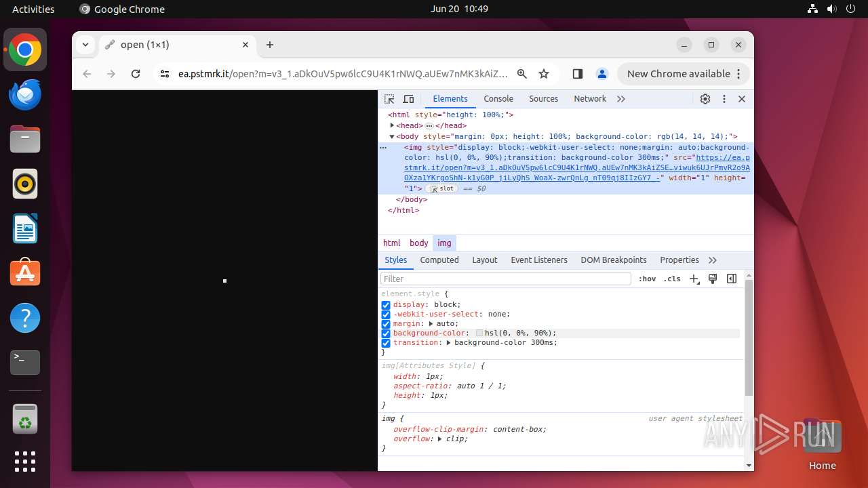The image size is (868, 488).
Task: Expand the head element node
Action: pos(392,125)
